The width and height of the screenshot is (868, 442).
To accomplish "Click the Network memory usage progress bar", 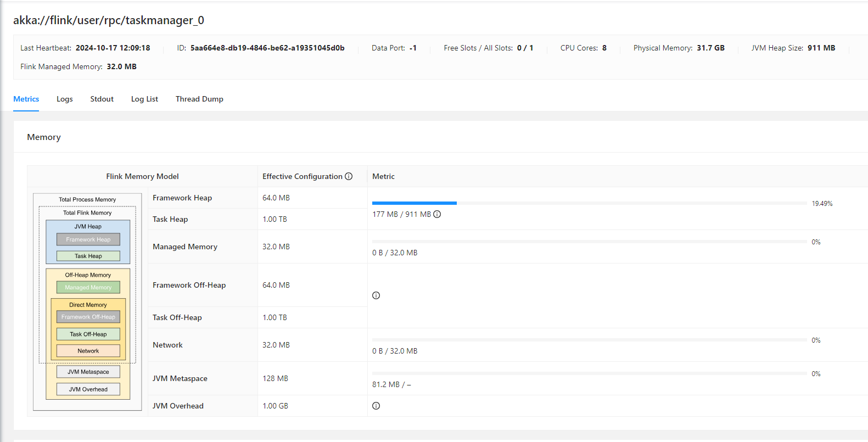I will (x=590, y=340).
